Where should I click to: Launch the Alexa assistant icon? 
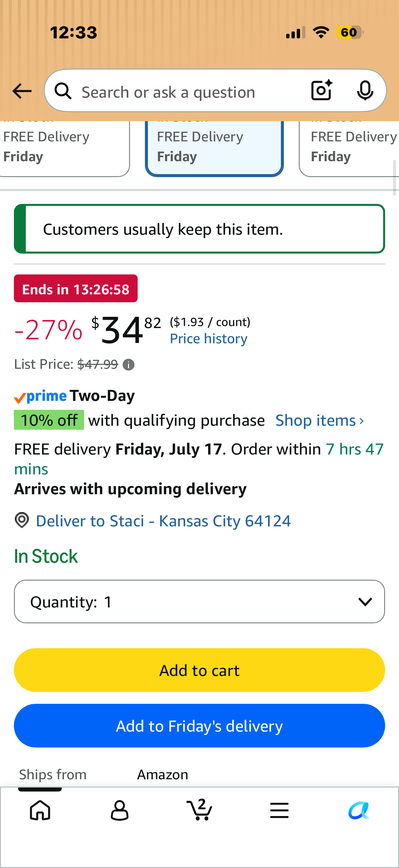(359, 810)
